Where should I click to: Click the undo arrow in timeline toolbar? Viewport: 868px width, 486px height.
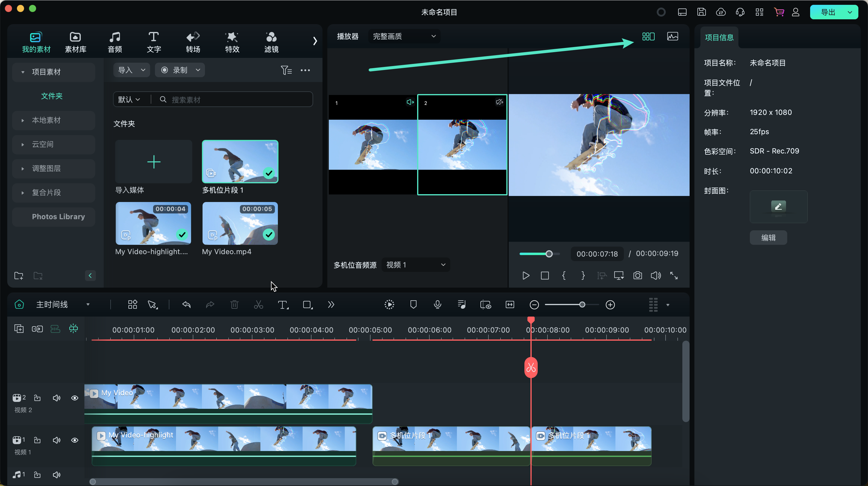[186, 305]
